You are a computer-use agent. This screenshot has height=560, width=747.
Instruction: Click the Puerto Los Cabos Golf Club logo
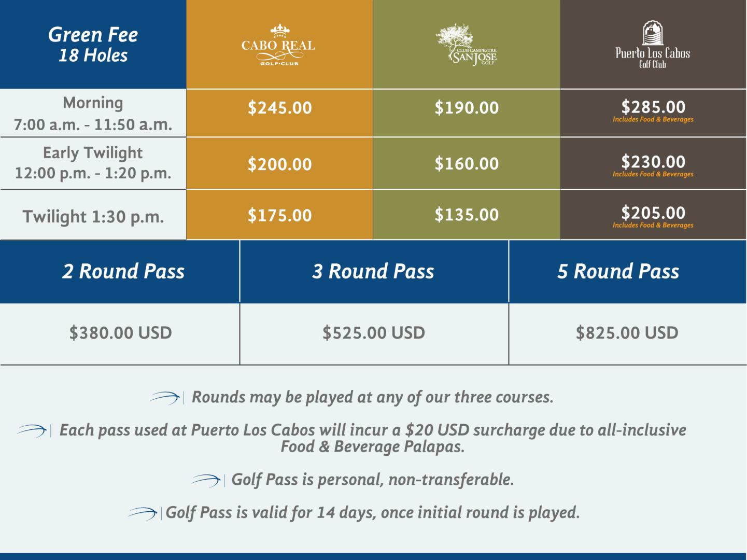coord(653,46)
